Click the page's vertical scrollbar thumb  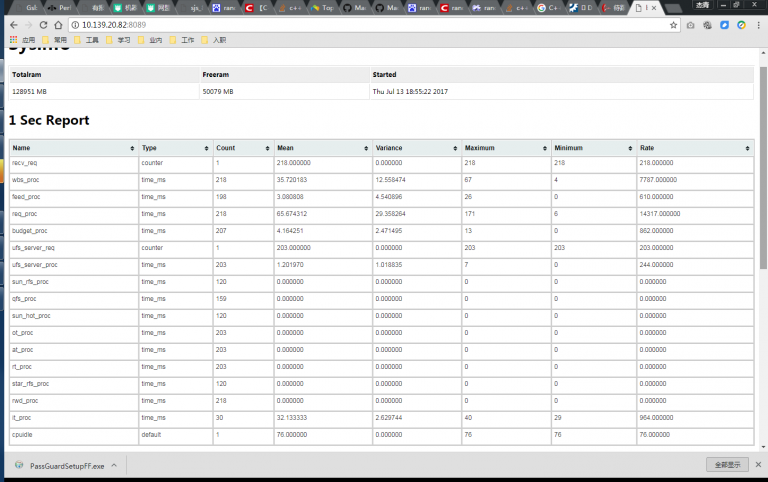(x=763, y=168)
